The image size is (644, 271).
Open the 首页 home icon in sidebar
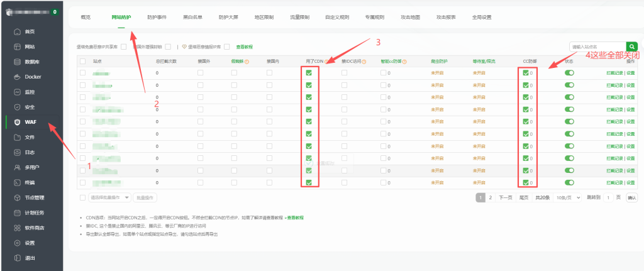pyautogui.click(x=17, y=31)
